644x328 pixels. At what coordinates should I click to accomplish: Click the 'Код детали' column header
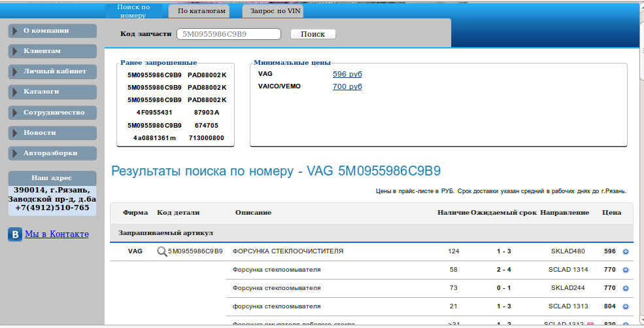178,213
